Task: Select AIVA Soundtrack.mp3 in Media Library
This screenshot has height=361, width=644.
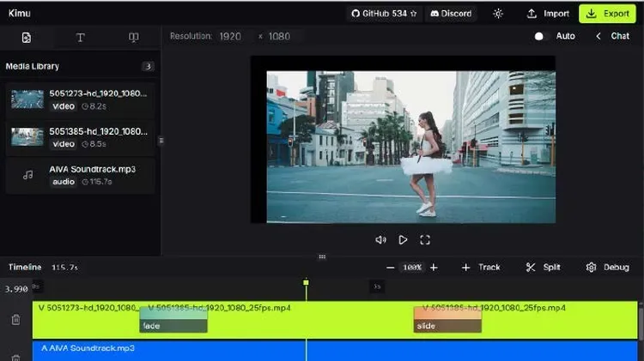Action: click(x=80, y=175)
